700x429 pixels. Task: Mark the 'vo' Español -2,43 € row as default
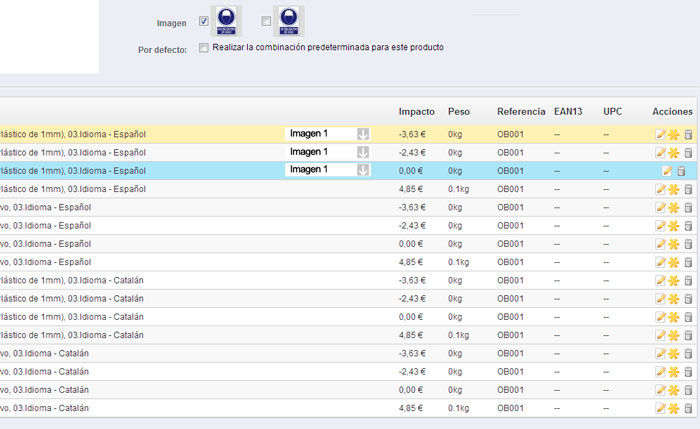point(674,226)
